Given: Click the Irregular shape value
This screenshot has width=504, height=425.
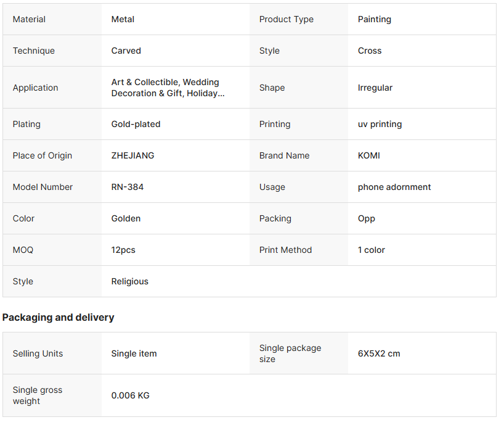Looking at the screenshot, I should tap(375, 88).
